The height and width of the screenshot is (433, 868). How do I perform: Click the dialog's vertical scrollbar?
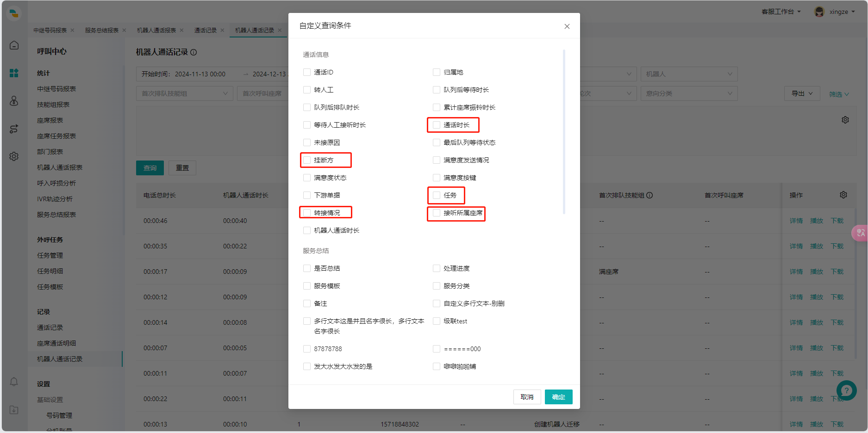[x=564, y=132]
